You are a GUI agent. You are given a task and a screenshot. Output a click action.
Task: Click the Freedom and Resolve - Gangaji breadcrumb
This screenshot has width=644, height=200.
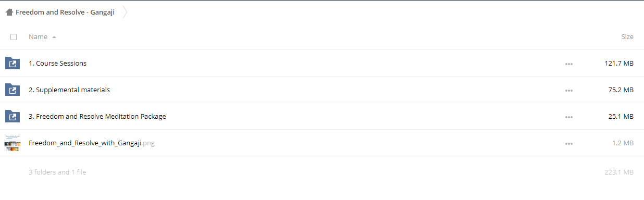(x=65, y=12)
